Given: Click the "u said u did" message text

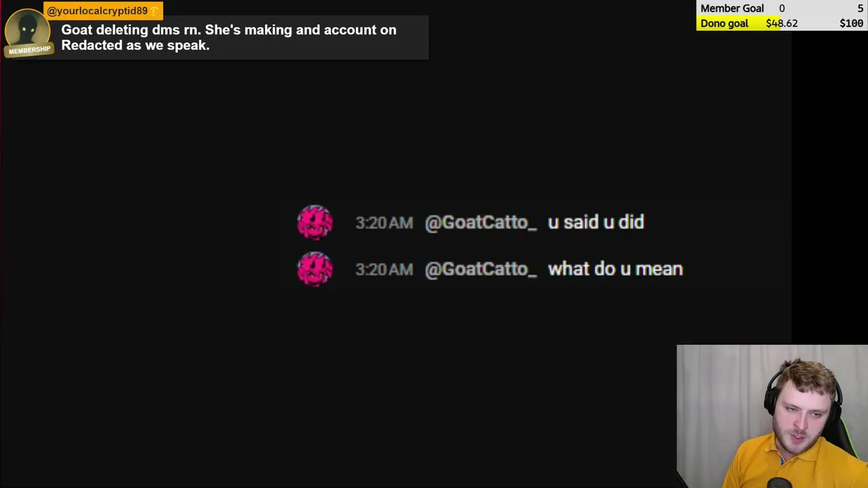Looking at the screenshot, I should coord(595,222).
